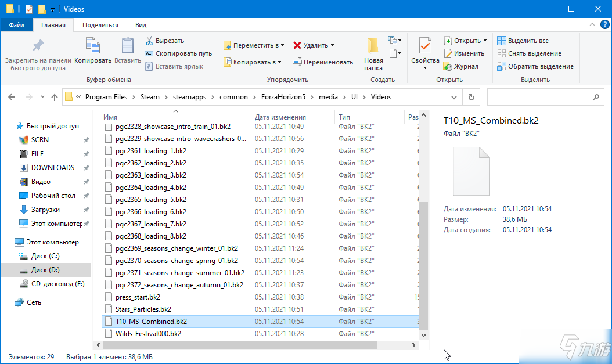Click Скопировать путь in the ribbon
612x364 pixels.
tap(178, 53)
